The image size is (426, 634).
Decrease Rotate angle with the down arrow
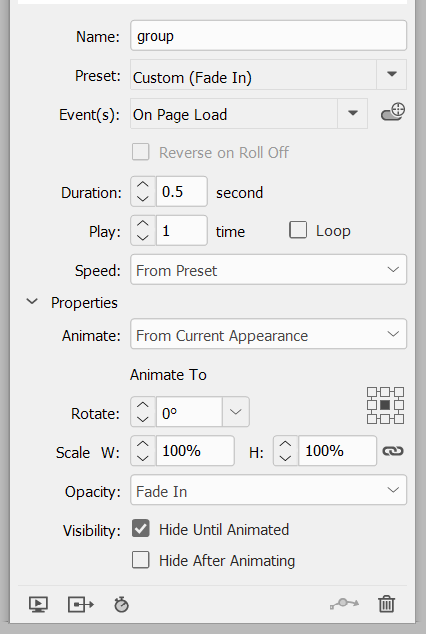(x=143, y=419)
